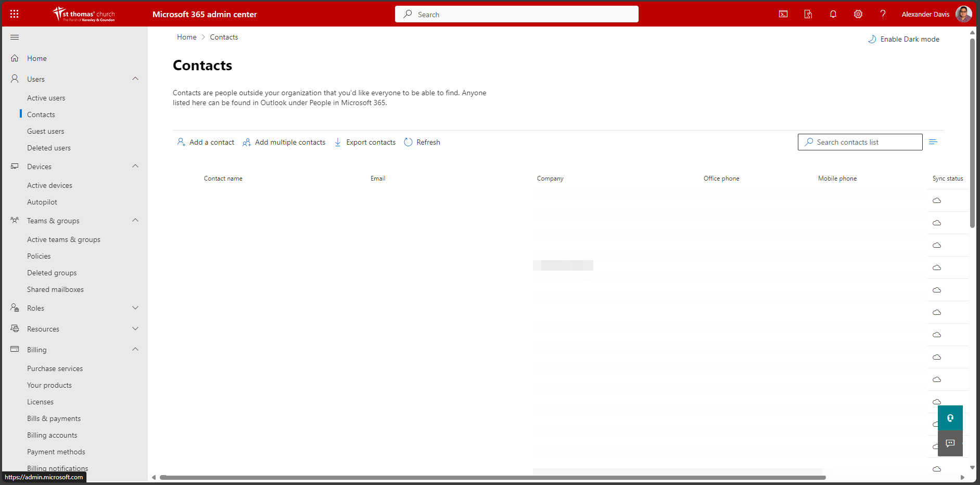Open Shared mailboxes page
The width and height of the screenshot is (980, 485).
pyautogui.click(x=56, y=289)
